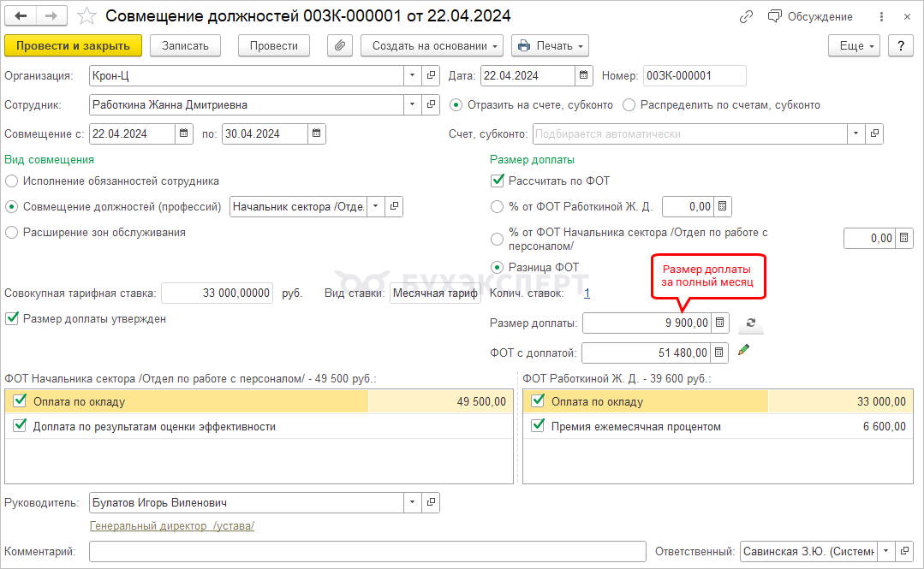This screenshot has width=924, height=569.
Task: Select Отразить на счете, субконто option
Action: click(456, 105)
